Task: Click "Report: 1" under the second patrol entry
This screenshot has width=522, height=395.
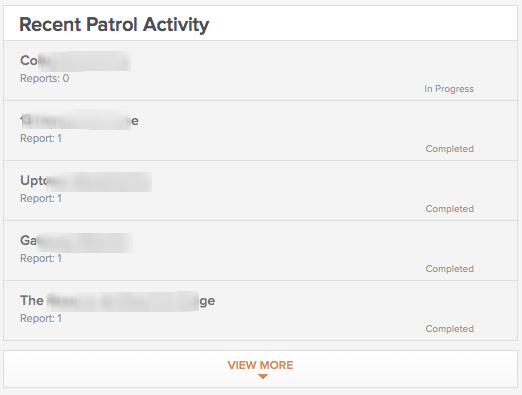Action: pos(41,138)
